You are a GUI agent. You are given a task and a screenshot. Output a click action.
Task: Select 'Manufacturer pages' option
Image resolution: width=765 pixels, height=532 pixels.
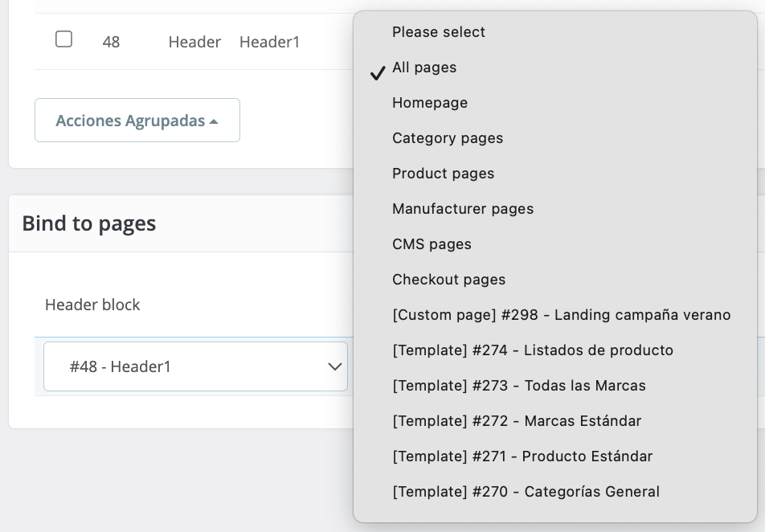coord(463,209)
